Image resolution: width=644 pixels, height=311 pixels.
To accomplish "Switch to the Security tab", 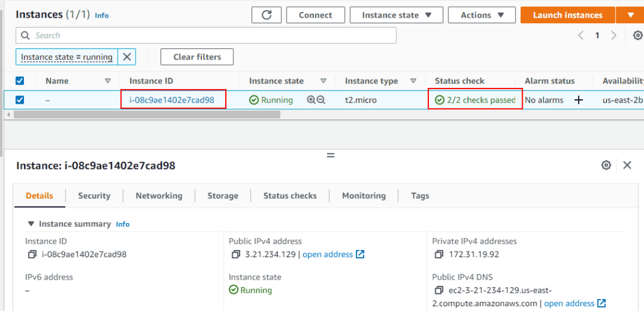I will click(94, 195).
